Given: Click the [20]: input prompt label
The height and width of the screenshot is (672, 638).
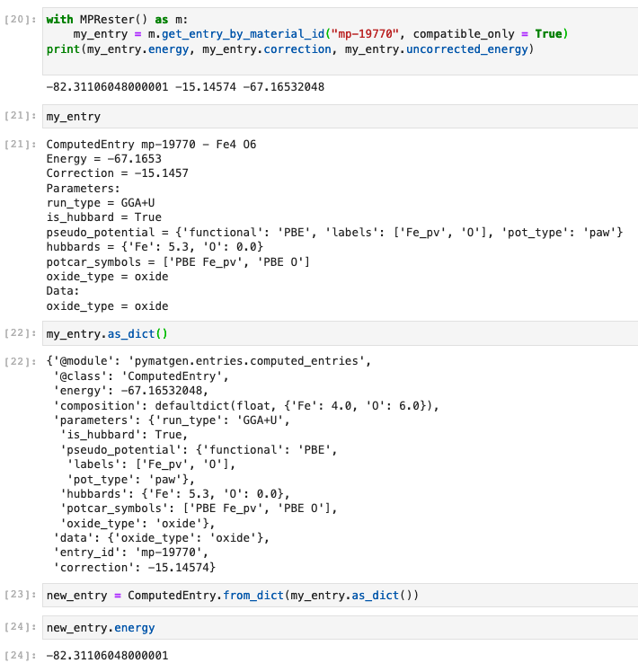Looking at the screenshot, I should (20, 20).
